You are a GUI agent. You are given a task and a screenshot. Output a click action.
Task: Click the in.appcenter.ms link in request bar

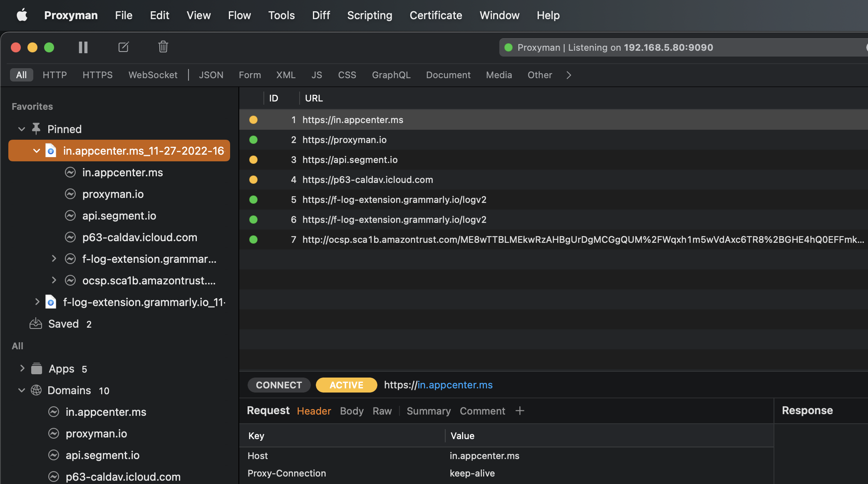(455, 385)
